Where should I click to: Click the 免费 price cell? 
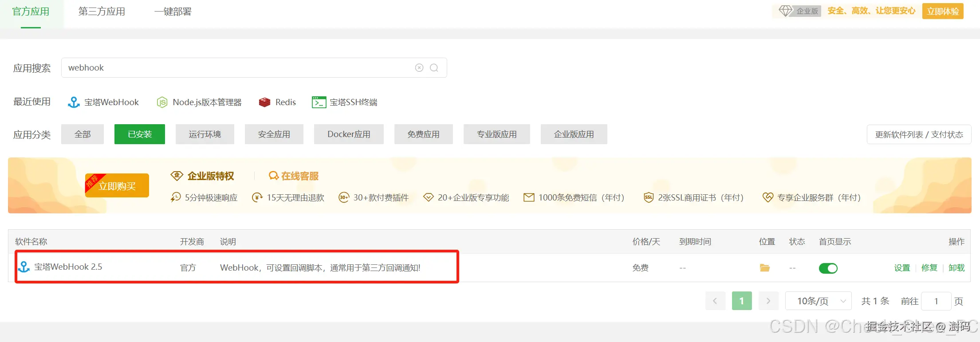coord(641,268)
